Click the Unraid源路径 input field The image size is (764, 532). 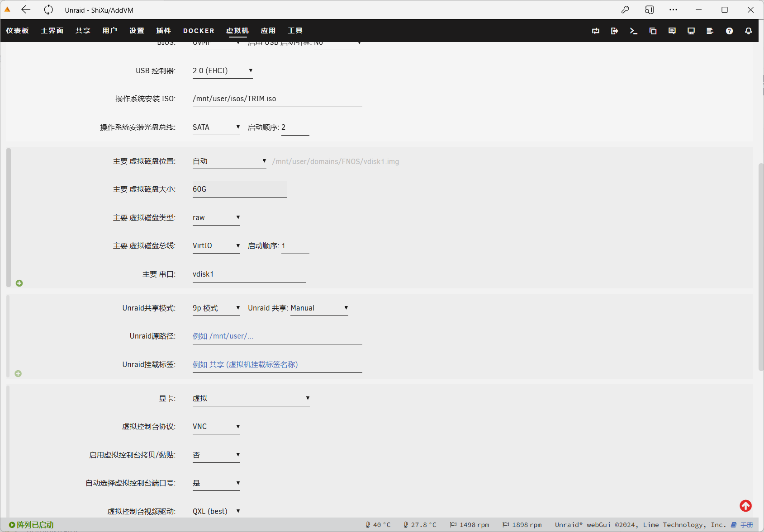(x=277, y=336)
